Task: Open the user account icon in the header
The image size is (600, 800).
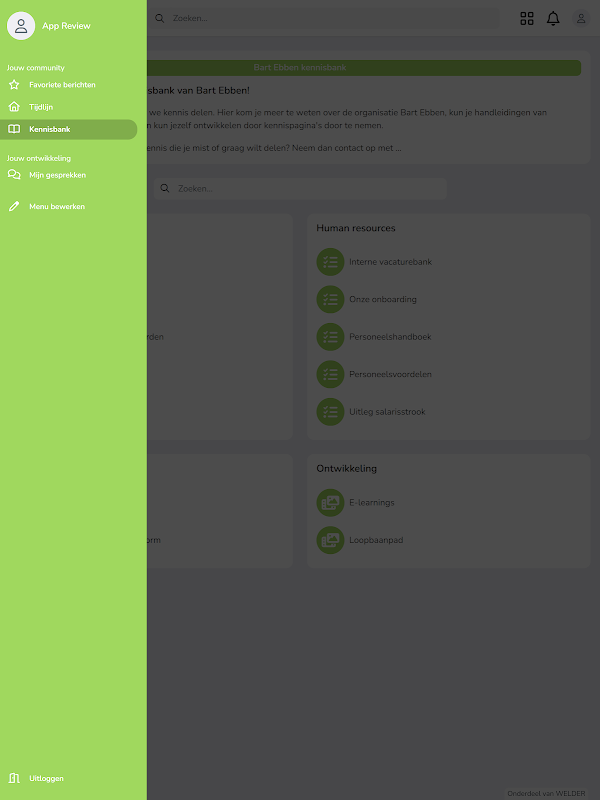Action: point(581,19)
